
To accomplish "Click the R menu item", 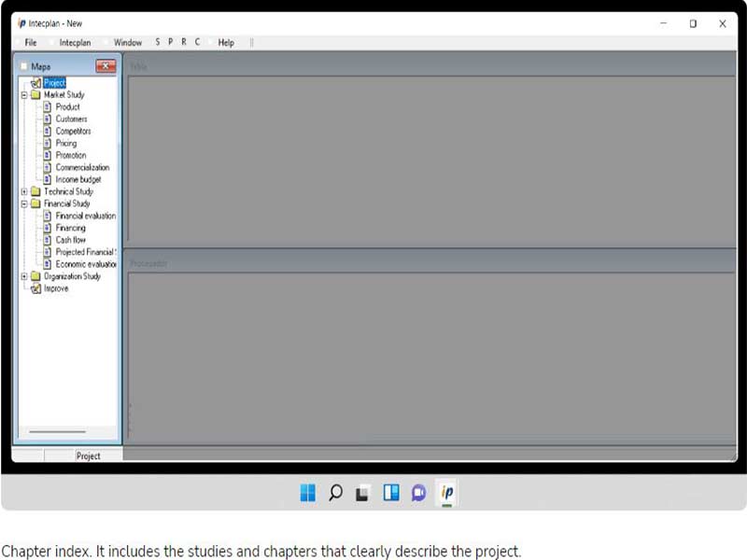I will 184,42.
